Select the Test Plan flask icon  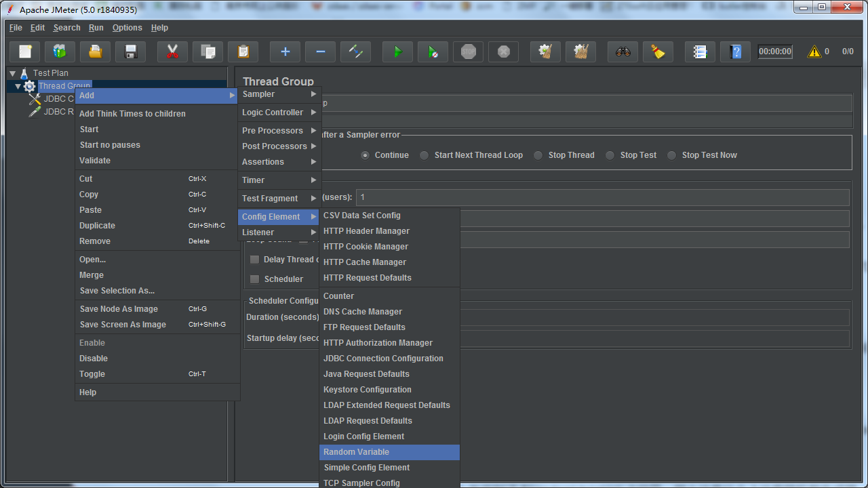(x=24, y=73)
